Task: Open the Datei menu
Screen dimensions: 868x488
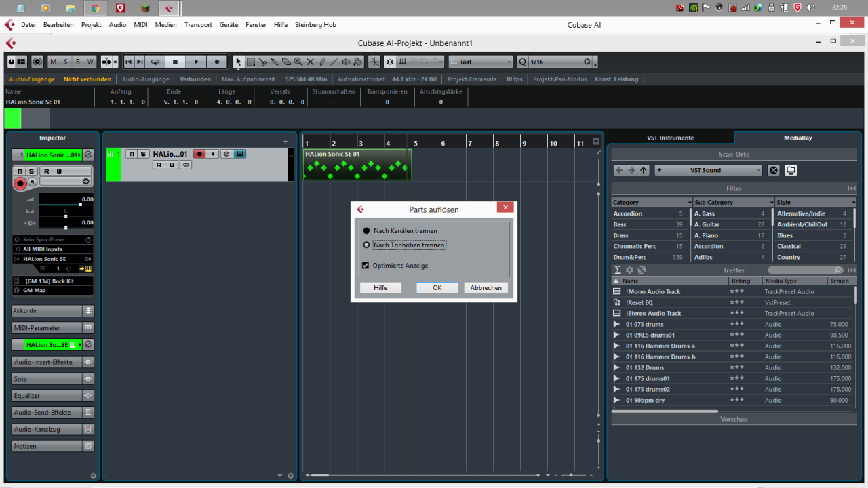Action: pos(28,25)
